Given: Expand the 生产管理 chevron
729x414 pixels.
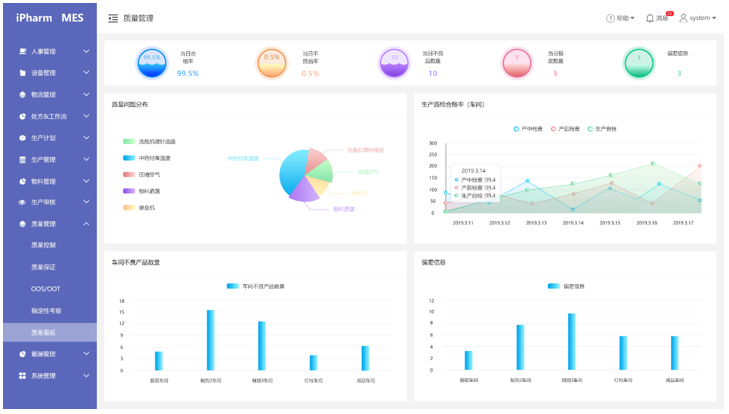Looking at the screenshot, I should [x=86, y=160].
